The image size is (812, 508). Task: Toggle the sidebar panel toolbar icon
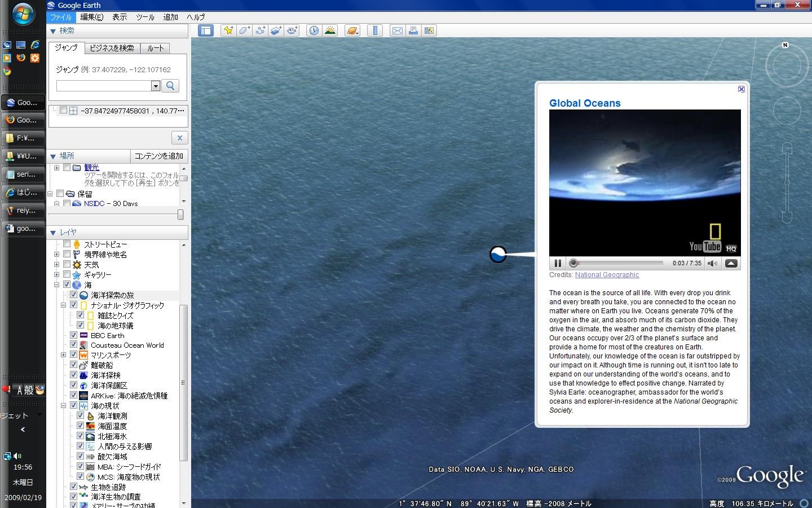[206, 30]
